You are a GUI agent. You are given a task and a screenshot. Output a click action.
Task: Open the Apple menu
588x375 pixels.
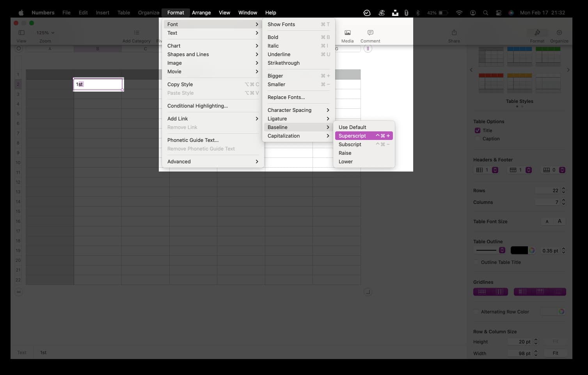point(21,12)
